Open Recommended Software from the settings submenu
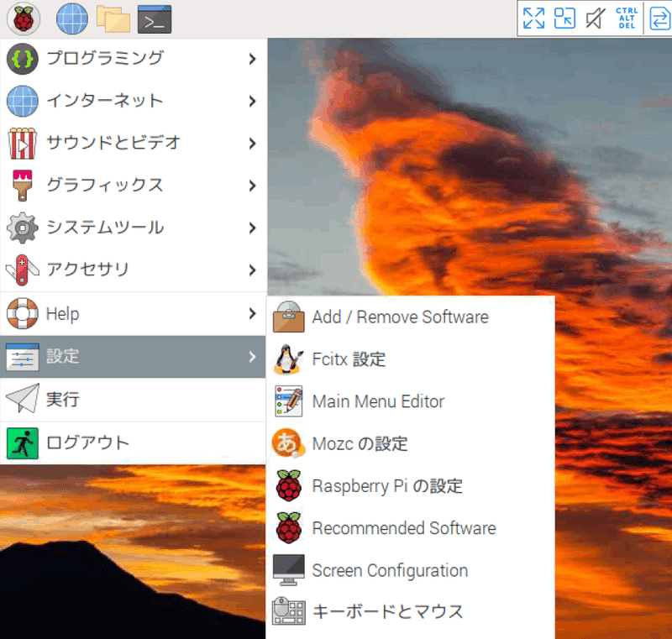This screenshot has height=639, width=672. (x=403, y=528)
